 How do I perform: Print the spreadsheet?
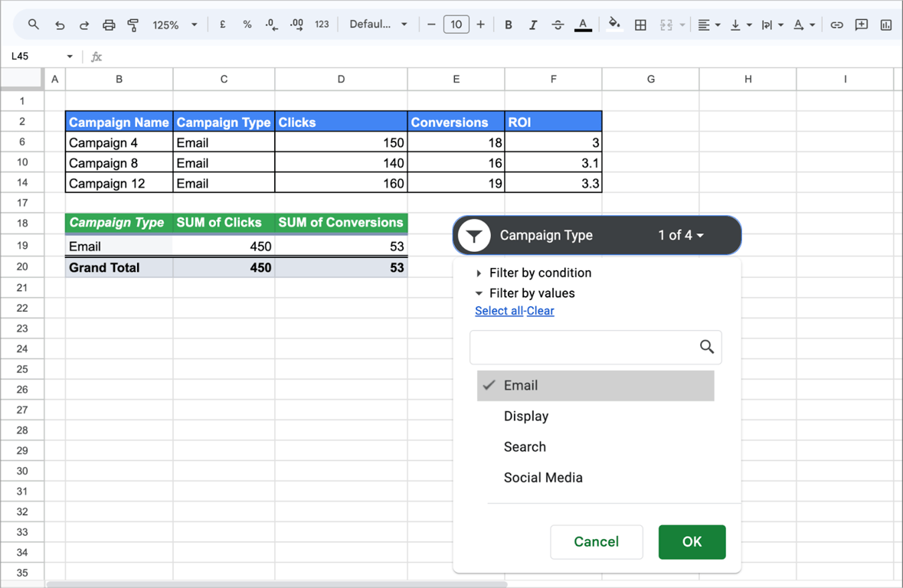108,24
